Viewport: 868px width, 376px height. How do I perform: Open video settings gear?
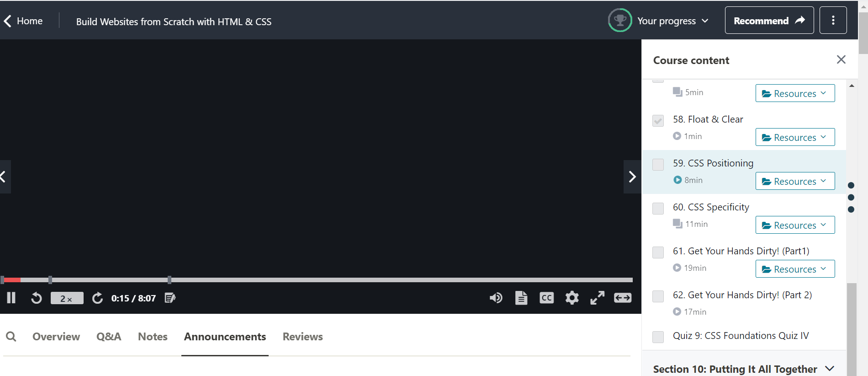572,298
